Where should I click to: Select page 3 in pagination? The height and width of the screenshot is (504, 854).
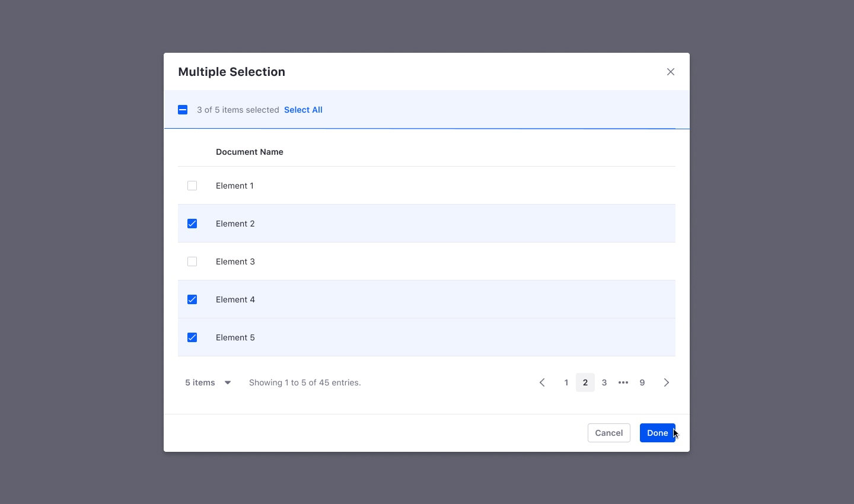tap(604, 382)
